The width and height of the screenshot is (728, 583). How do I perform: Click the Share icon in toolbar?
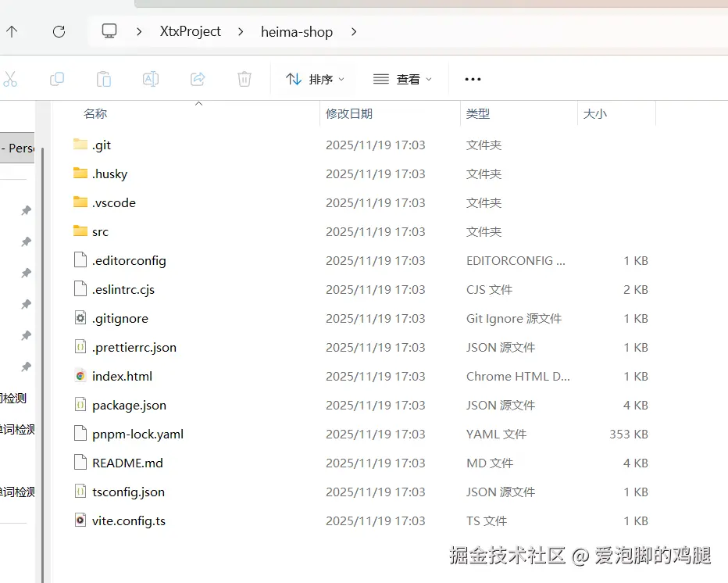198,79
